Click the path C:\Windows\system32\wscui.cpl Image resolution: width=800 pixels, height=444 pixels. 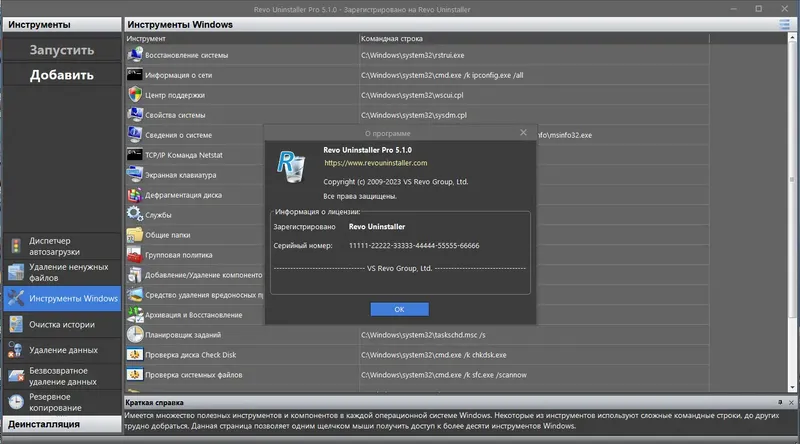click(412, 95)
